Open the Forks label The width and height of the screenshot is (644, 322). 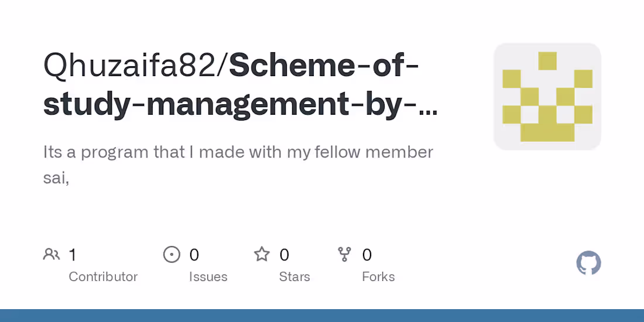point(378,276)
